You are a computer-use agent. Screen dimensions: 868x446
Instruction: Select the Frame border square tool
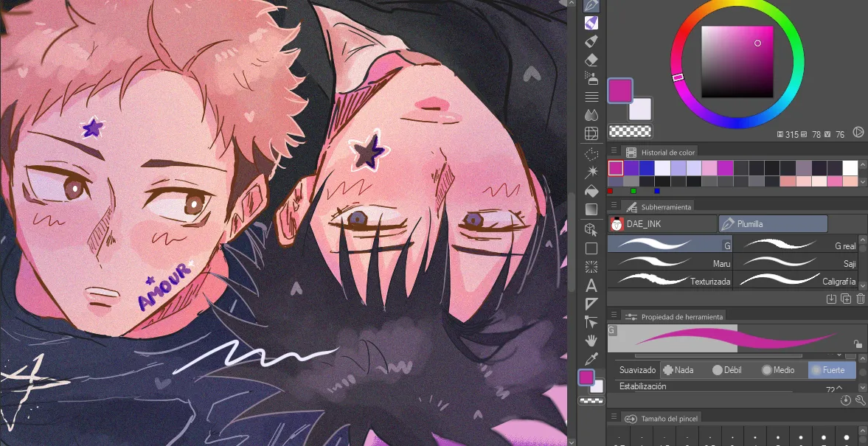[x=591, y=248]
